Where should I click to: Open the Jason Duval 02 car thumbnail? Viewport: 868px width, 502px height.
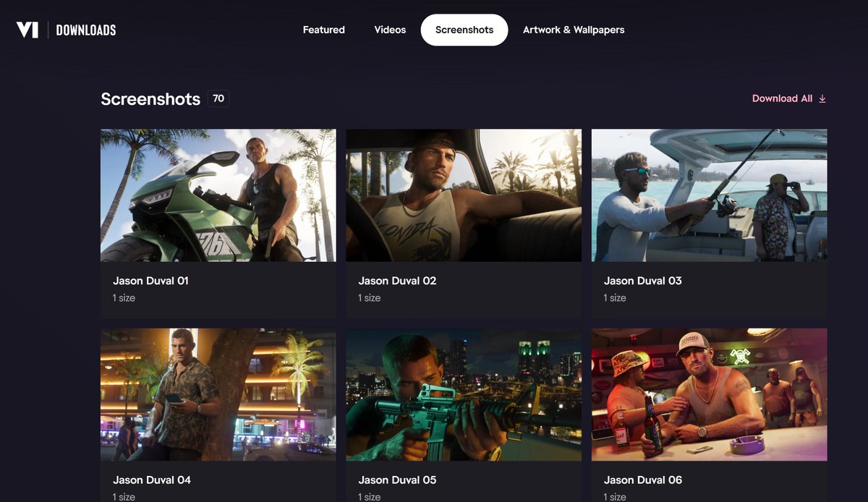coord(464,195)
